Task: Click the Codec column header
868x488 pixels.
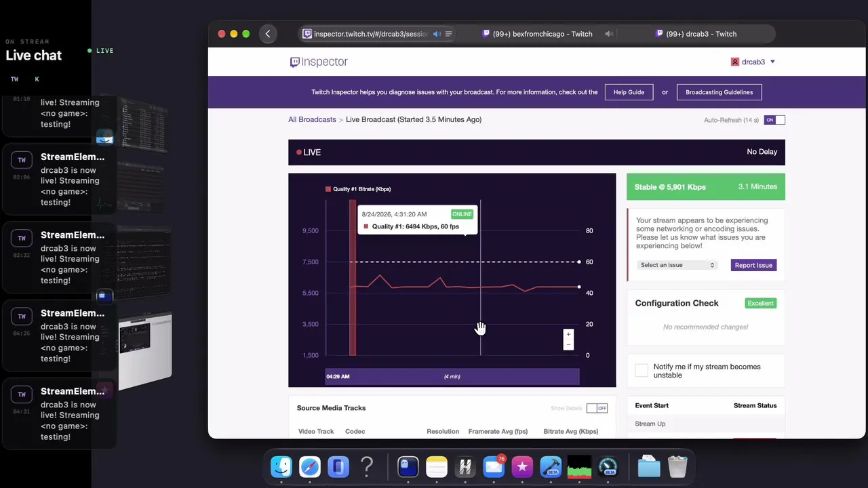Action: pyautogui.click(x=355, y=431)
